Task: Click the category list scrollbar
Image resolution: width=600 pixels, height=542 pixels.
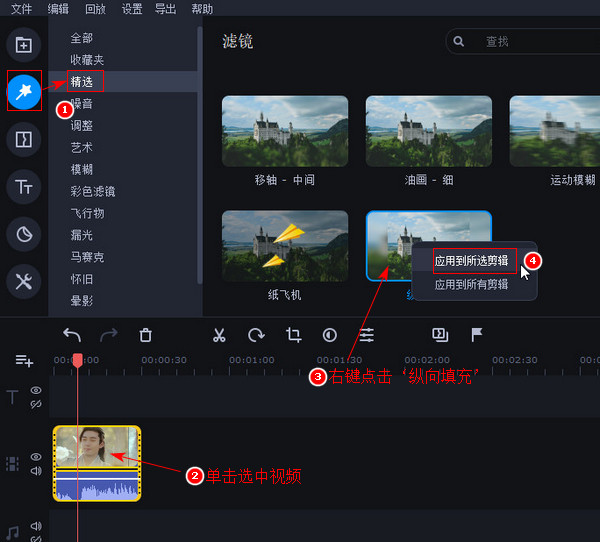Action: point(199,155)
